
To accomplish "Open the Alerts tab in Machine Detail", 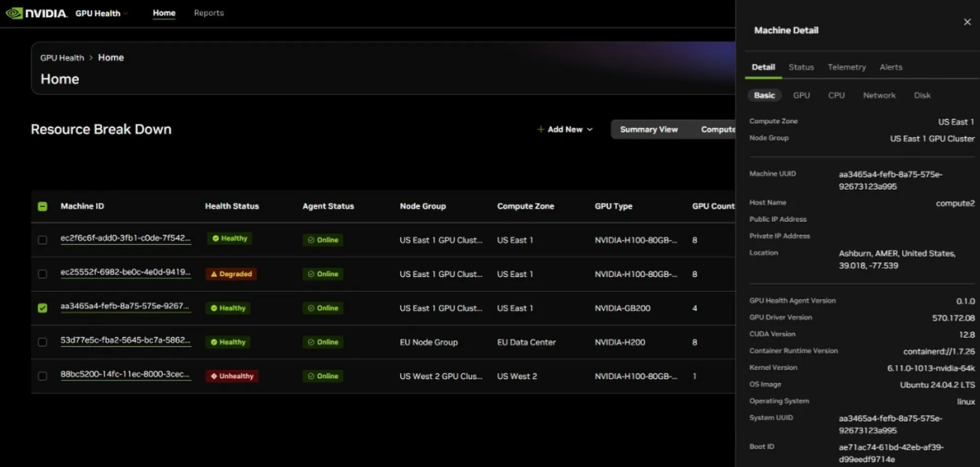I will [x=890, y=67].
